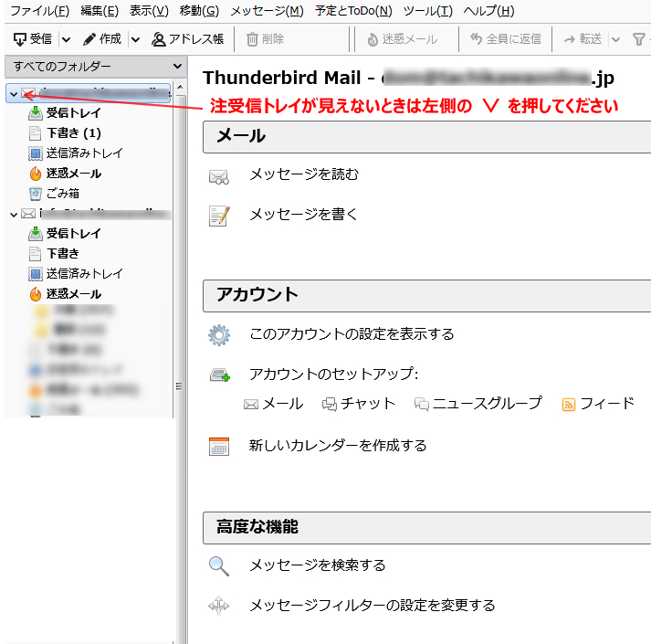Open the ファイル(F) menu
Viewport: 651px width, 644px height.
click(x=39, y=11)
